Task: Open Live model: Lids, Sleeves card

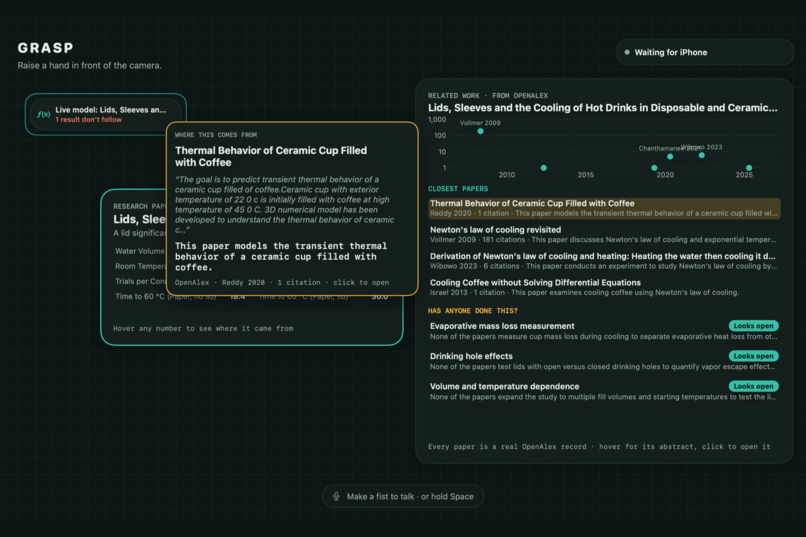Action: click(x=106, y=114)
